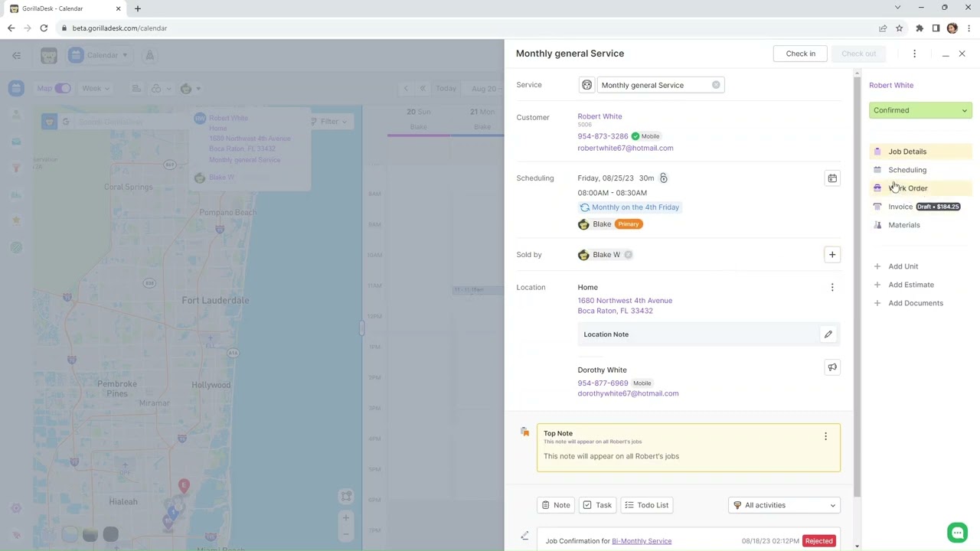Add a Task to the job

pyautogui.click(x=597, y=505)
